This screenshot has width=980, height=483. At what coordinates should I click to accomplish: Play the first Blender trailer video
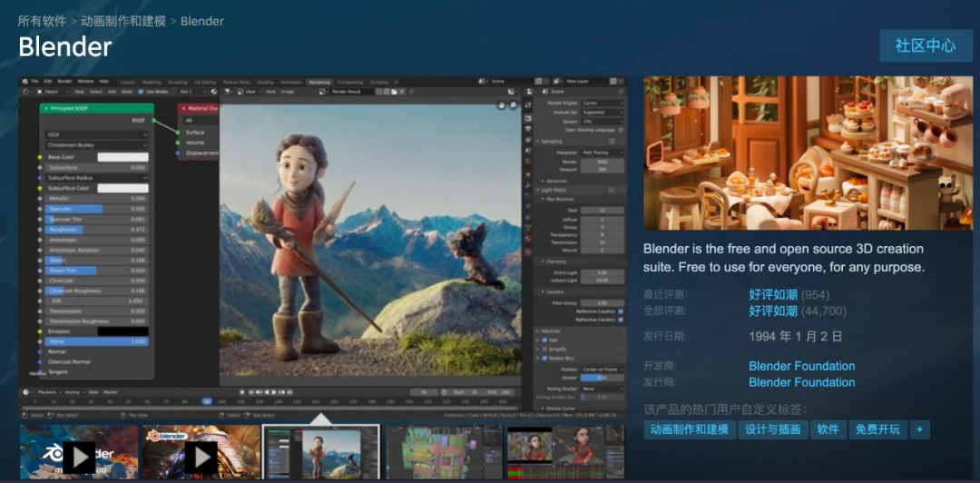[x=79, y=458]
